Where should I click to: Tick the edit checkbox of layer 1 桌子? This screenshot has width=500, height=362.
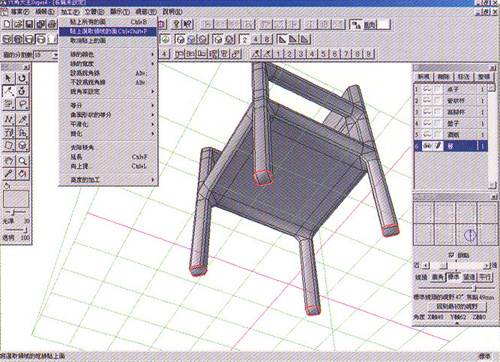[x=438, y=89]
